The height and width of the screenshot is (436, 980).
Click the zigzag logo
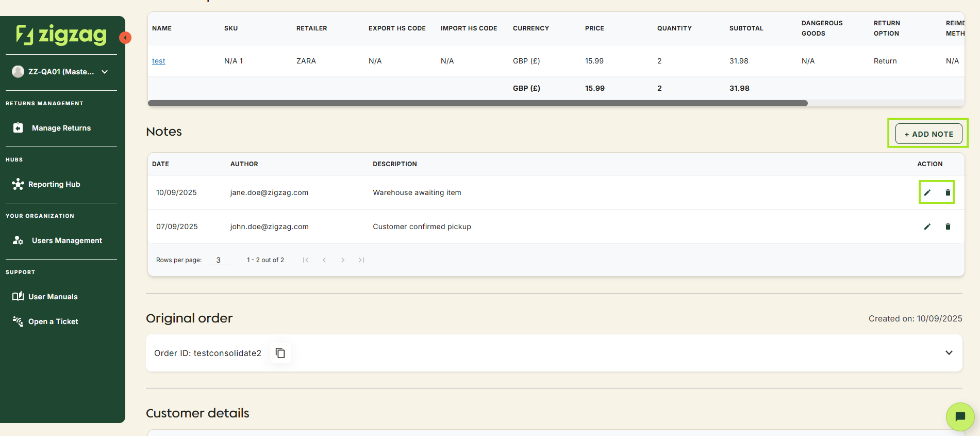pyautogui.click(x=61, y=35)
